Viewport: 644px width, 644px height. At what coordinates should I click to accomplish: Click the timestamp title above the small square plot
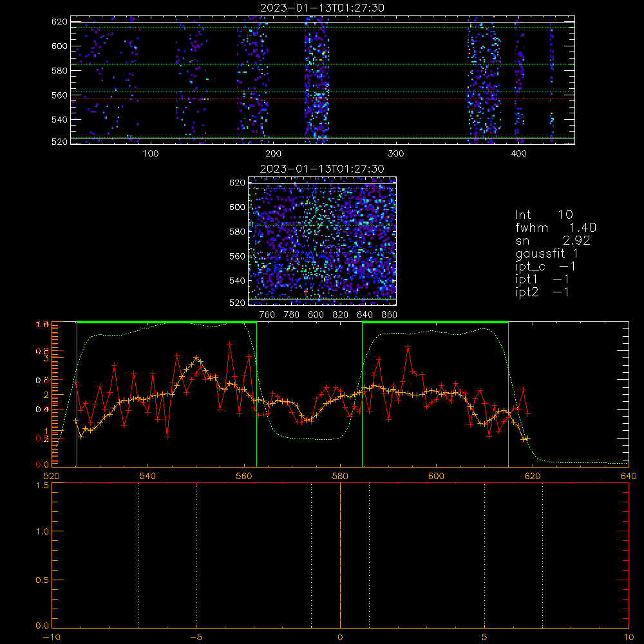[323, 169]
